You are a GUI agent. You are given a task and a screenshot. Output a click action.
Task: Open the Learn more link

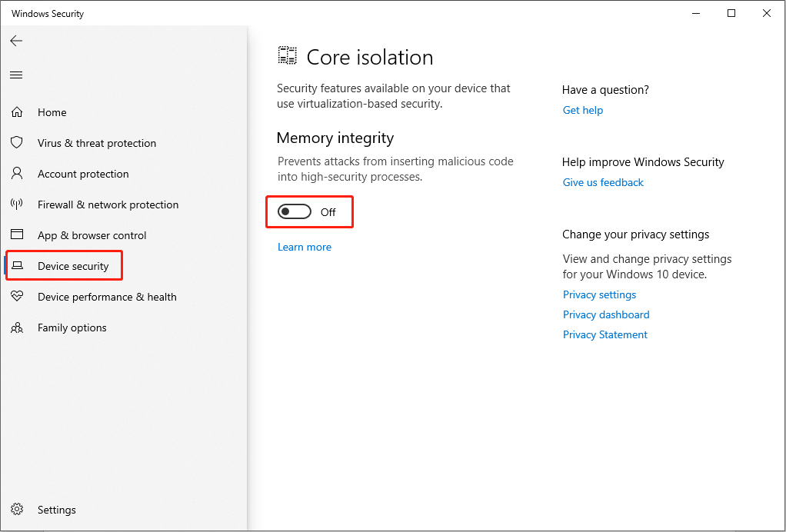(x=305, y=247)
